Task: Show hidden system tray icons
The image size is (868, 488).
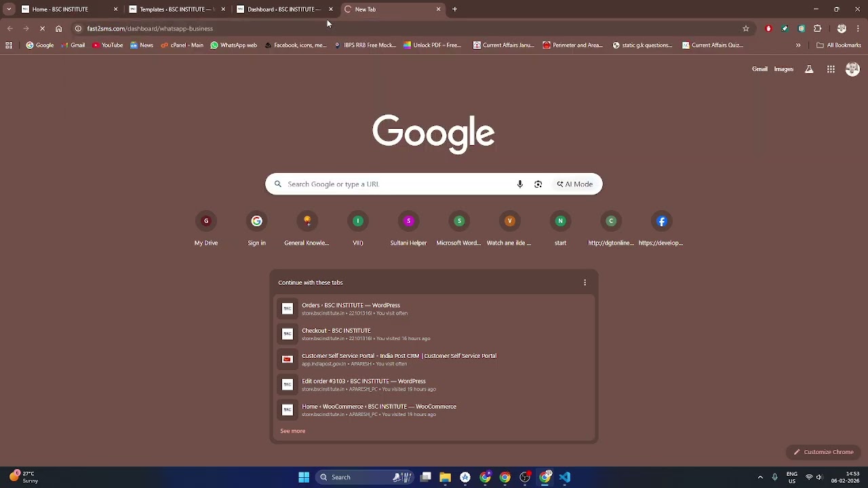Action: click(760, 477)
